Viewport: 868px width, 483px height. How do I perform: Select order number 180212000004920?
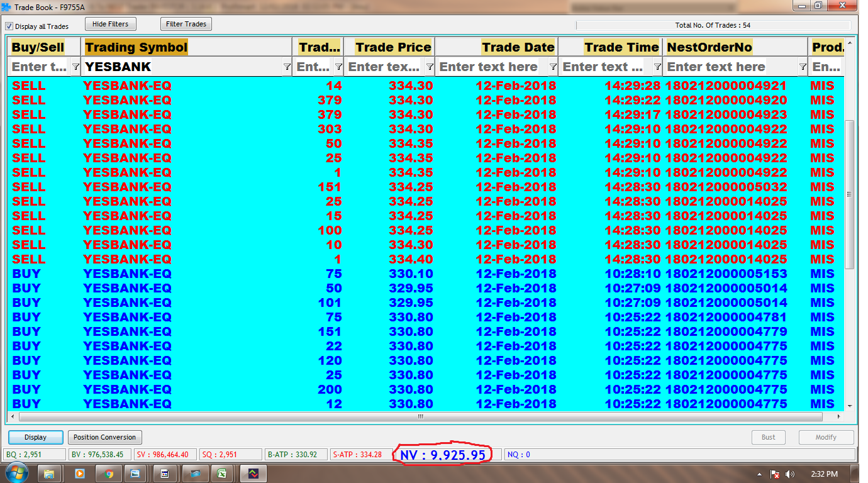tap(726, 100)
